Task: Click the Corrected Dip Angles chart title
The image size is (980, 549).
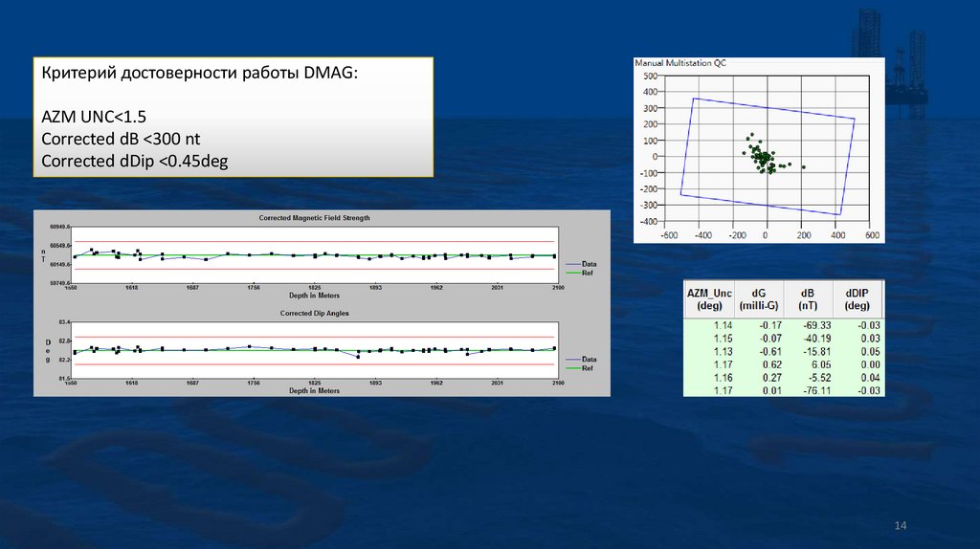Action: pyautogui.click(x=314, y=314)
